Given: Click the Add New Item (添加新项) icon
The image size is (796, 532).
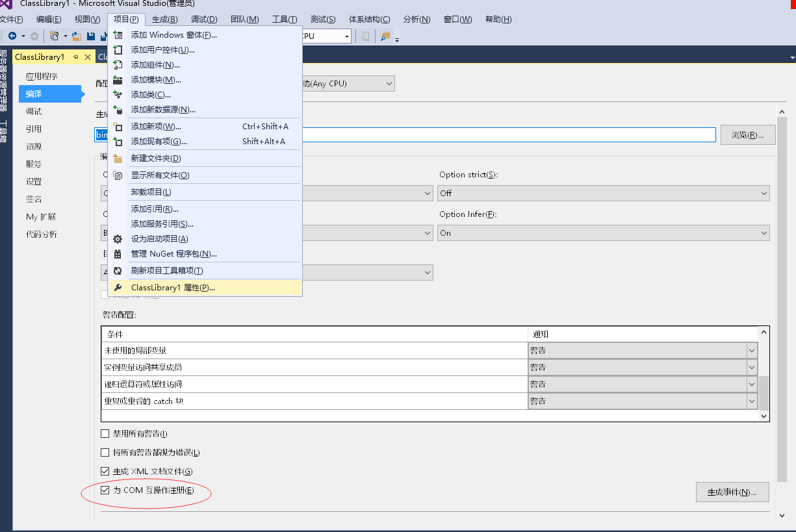Looking at the screenshot, I should 118,126.
